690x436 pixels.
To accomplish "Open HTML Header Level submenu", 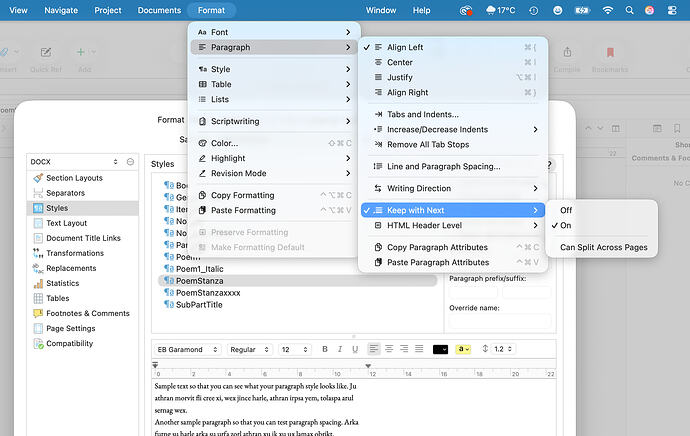I will 453,225.
